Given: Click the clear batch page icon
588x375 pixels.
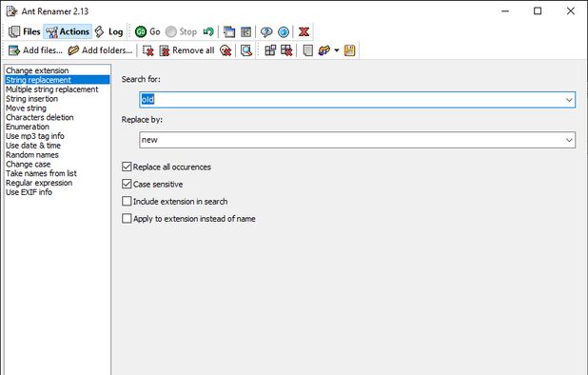Looking at the screenshot, I should coord(308,50).
